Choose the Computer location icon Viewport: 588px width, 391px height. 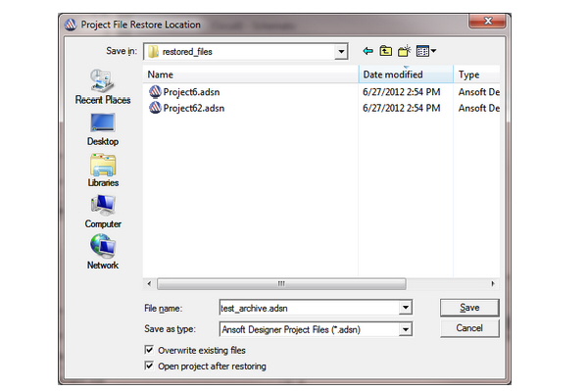click(103, 212)
